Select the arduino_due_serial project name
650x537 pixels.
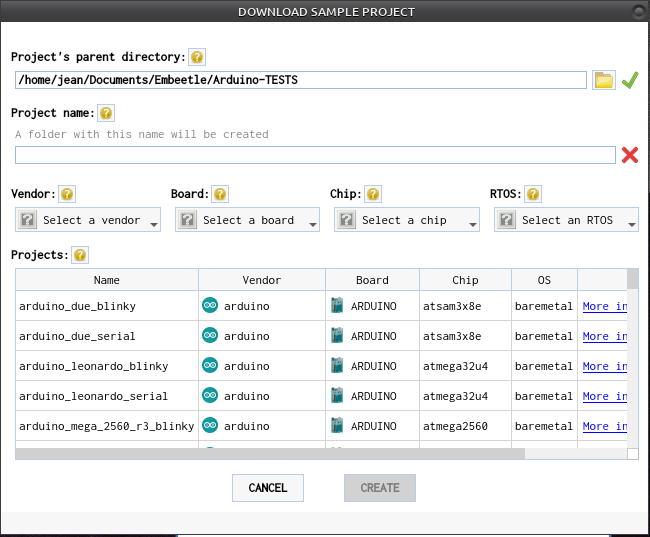coord(77,336)
